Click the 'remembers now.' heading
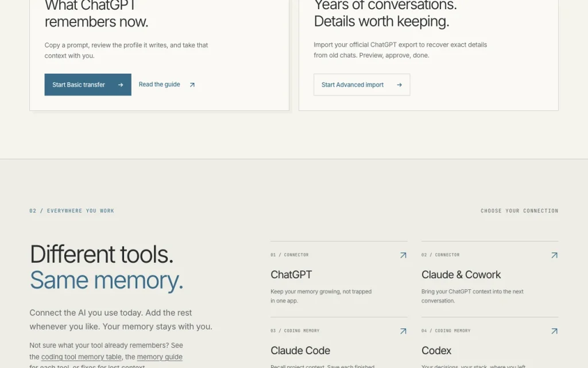The width and height of the screenshot is (588, 368). pos(96,22)
